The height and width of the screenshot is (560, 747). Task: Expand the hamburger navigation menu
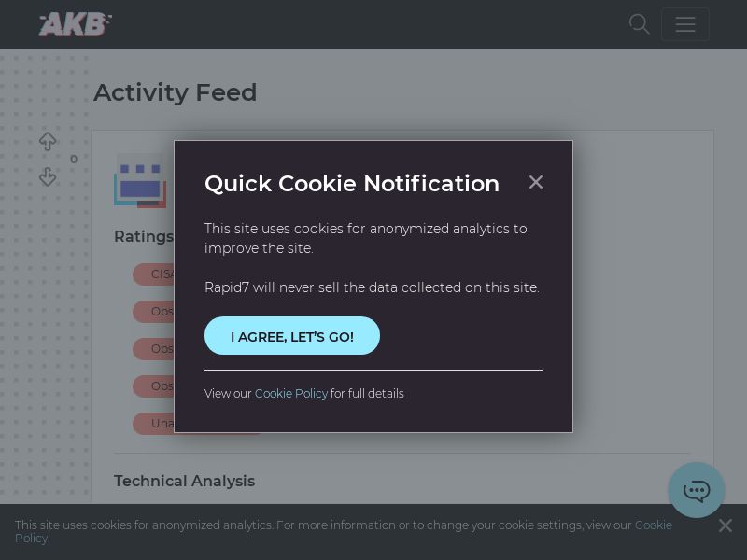click(685, 24)
